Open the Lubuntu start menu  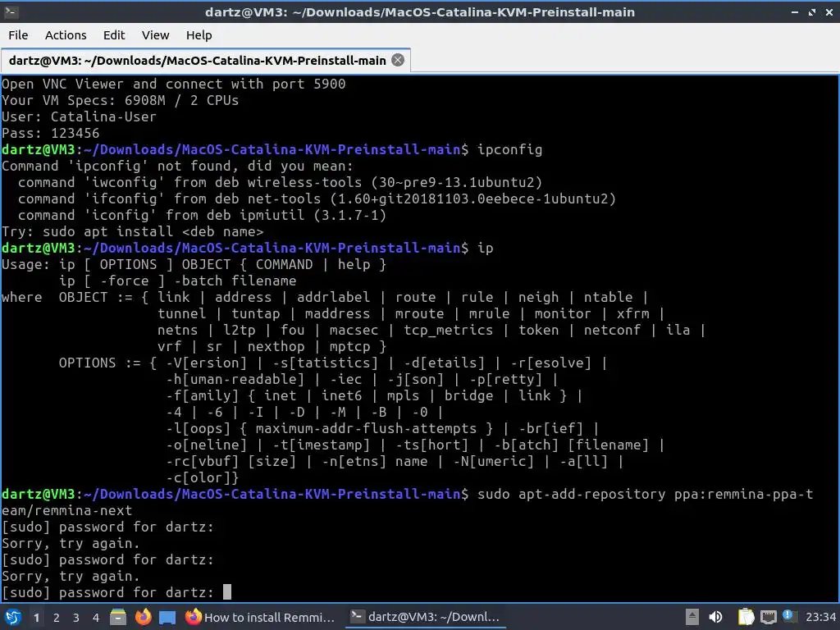13,617
